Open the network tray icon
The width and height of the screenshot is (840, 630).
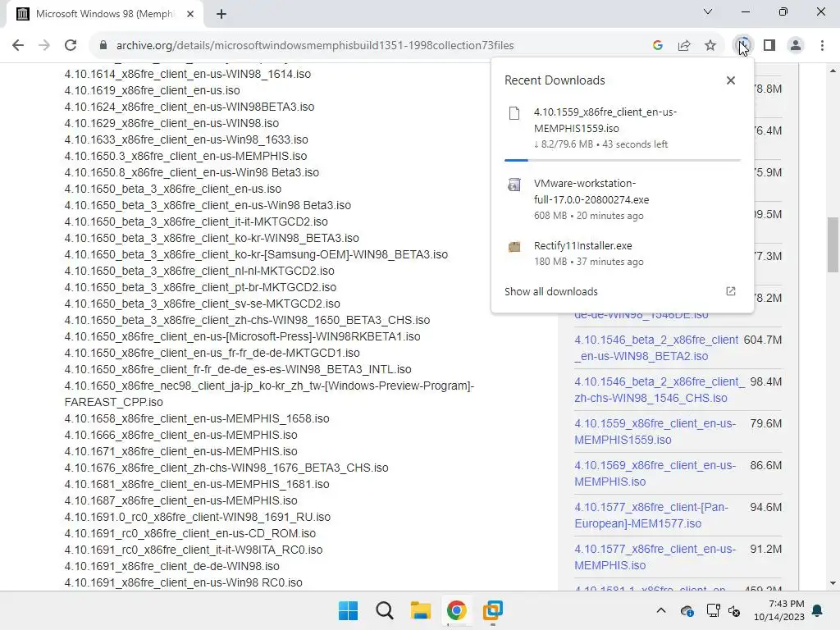(x=713, y=610)
